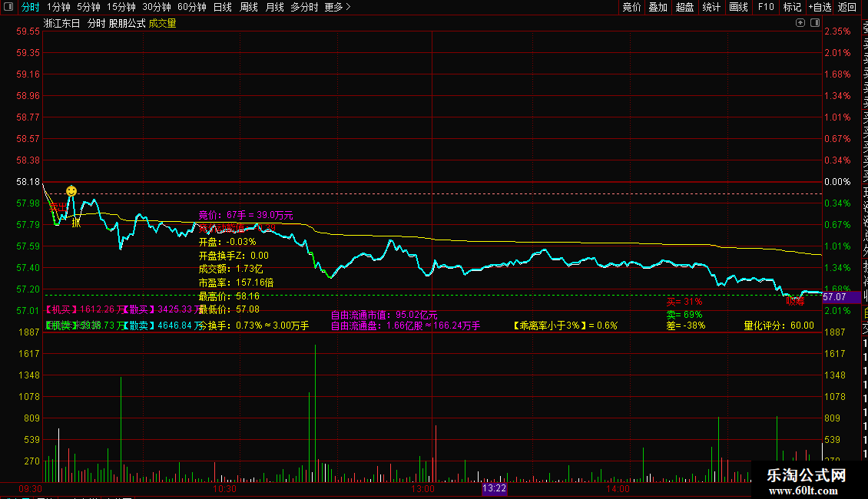
Task: Click the 成交额: 1.73亿 text
Action: click(231, 269)
